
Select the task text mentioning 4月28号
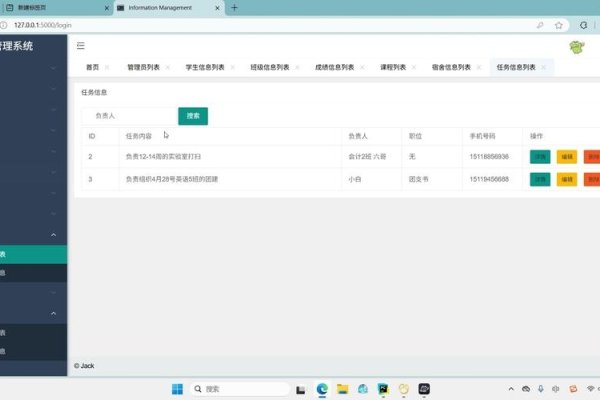point(172,179)
